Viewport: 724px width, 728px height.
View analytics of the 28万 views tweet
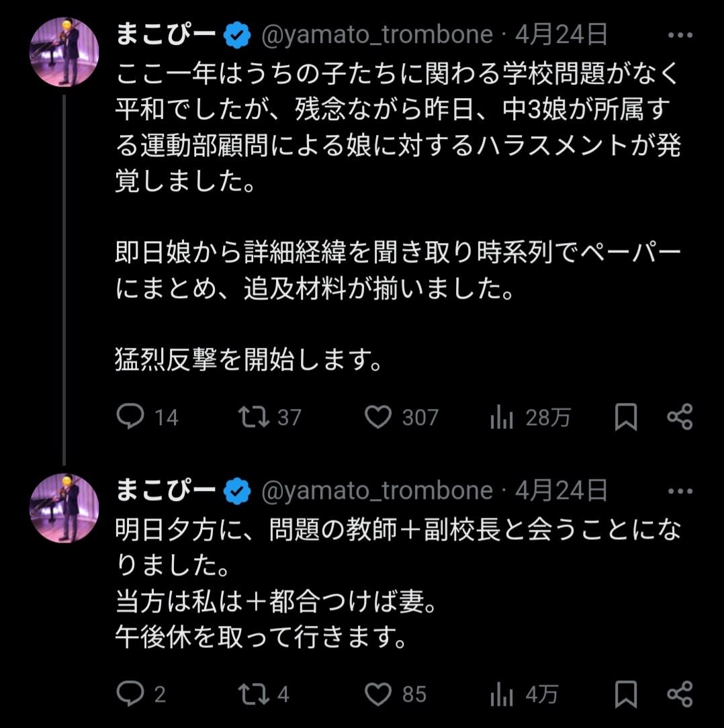[x=502, y=418]
